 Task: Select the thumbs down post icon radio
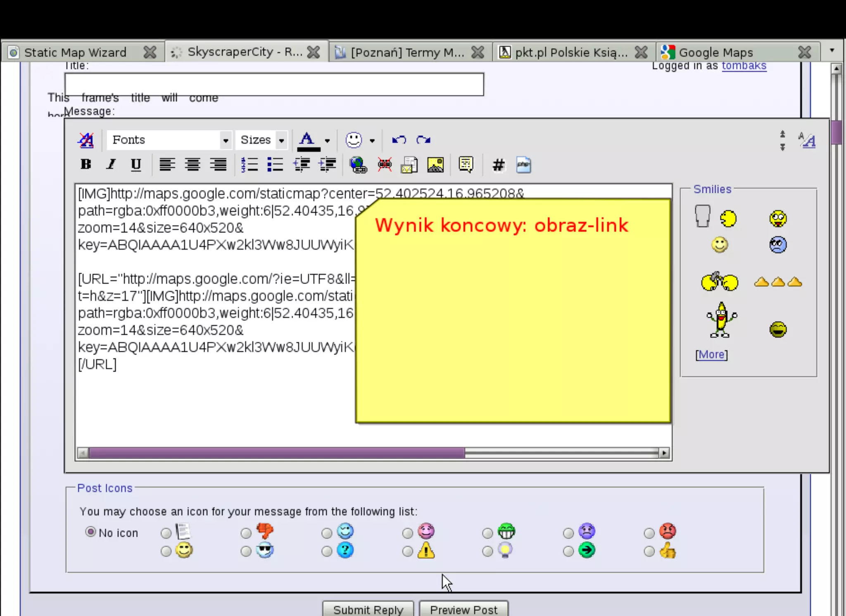[246, 533]
